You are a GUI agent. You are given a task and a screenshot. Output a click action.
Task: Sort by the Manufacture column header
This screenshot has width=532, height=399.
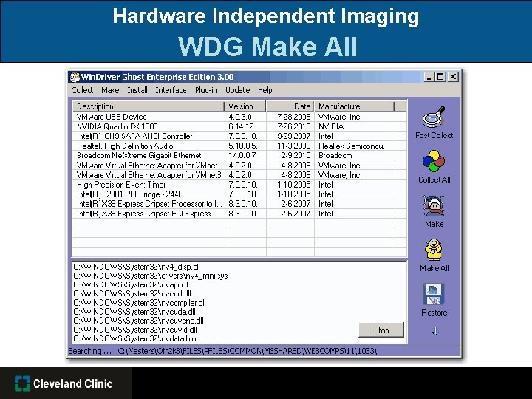[354, 106]
